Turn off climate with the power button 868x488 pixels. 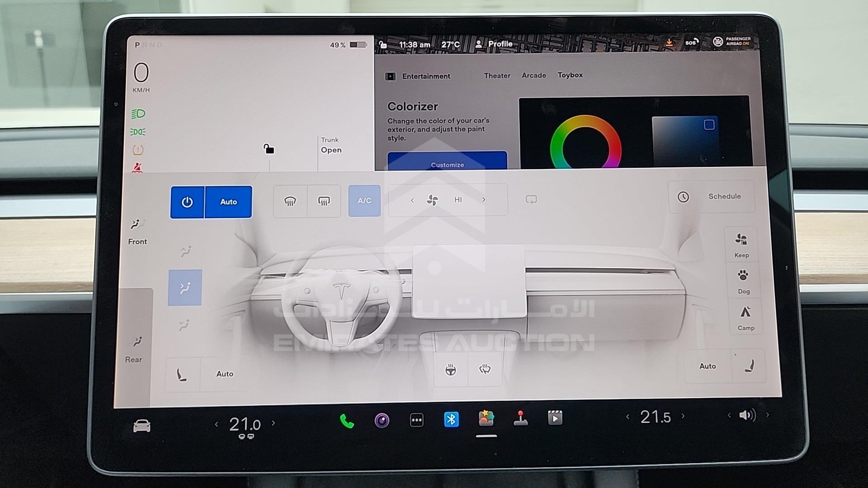pos(187,202)
